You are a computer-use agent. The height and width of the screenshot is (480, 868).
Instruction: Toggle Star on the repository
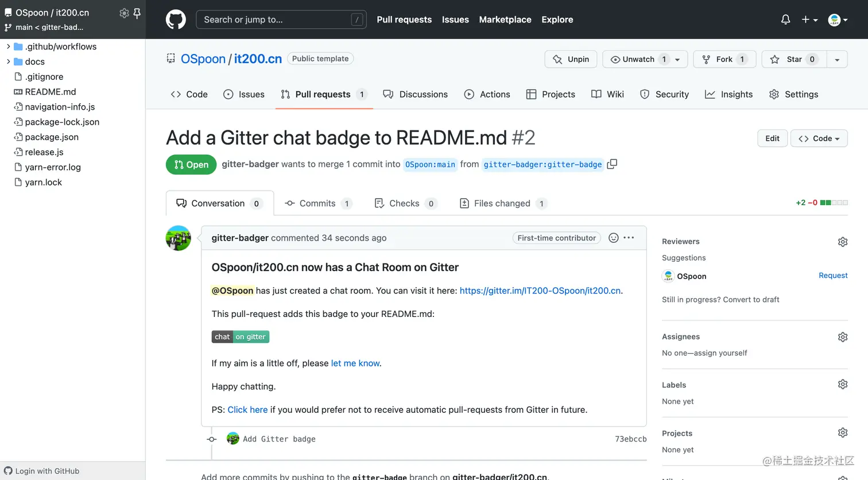click(795, 59)
